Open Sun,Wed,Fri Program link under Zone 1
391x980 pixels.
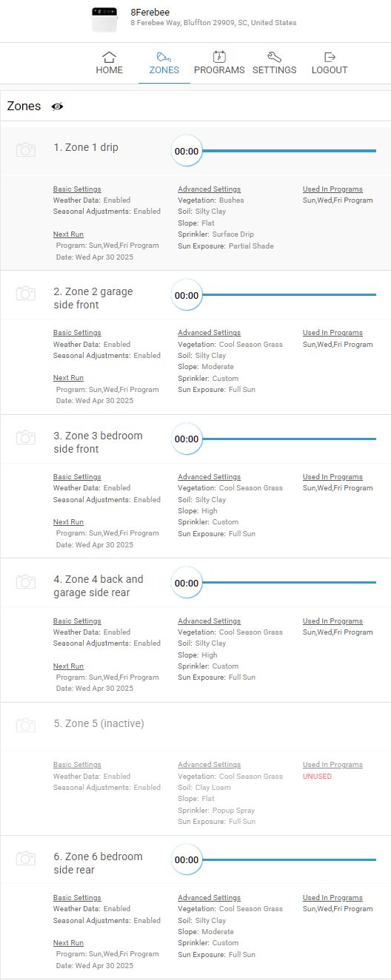pos(338,200)
